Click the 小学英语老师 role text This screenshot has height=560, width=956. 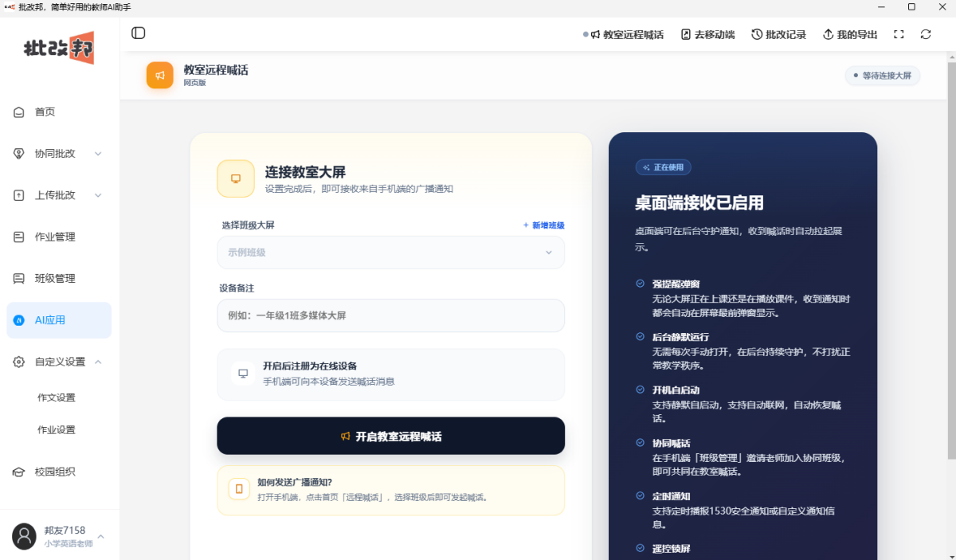pyautogui.click(x=69, y=544)
